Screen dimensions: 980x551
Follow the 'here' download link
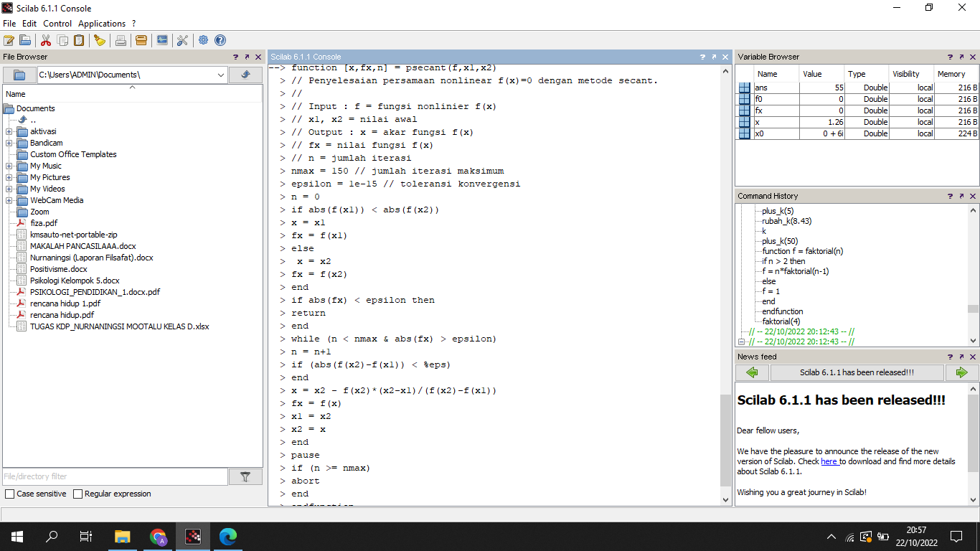(x=829, y=461)
